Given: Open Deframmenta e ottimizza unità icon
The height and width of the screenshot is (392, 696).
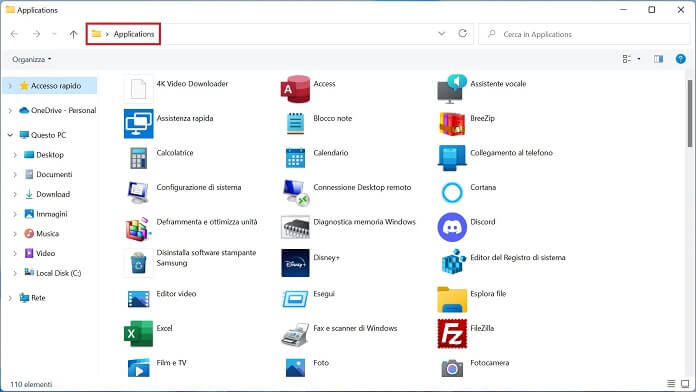Looking at the screenshot, I should (138, 228).
